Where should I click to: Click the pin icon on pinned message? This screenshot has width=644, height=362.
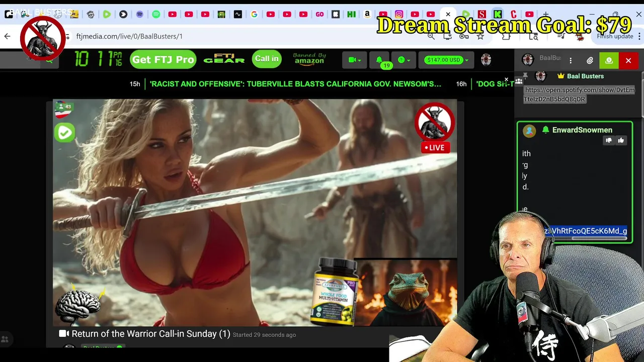(525, 75)
